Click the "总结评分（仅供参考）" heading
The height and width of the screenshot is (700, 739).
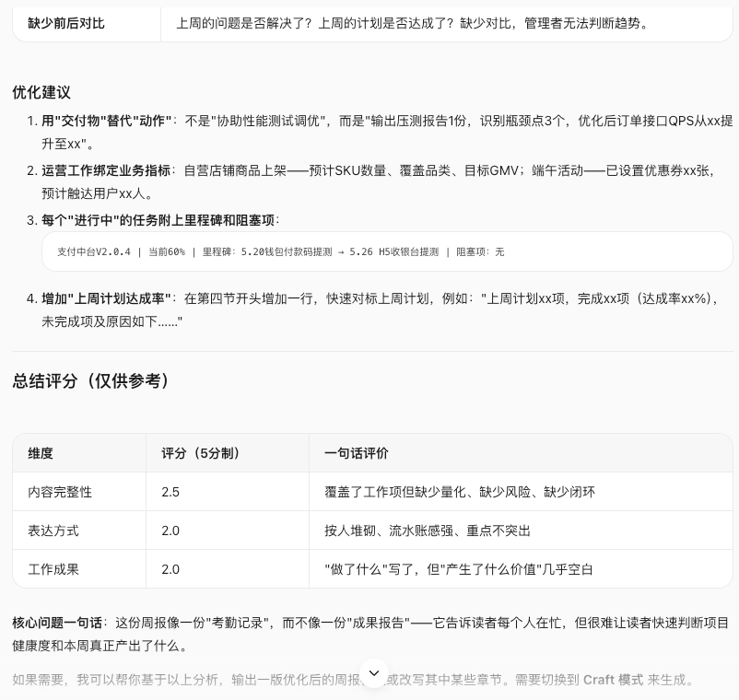(x=91, y=380)
